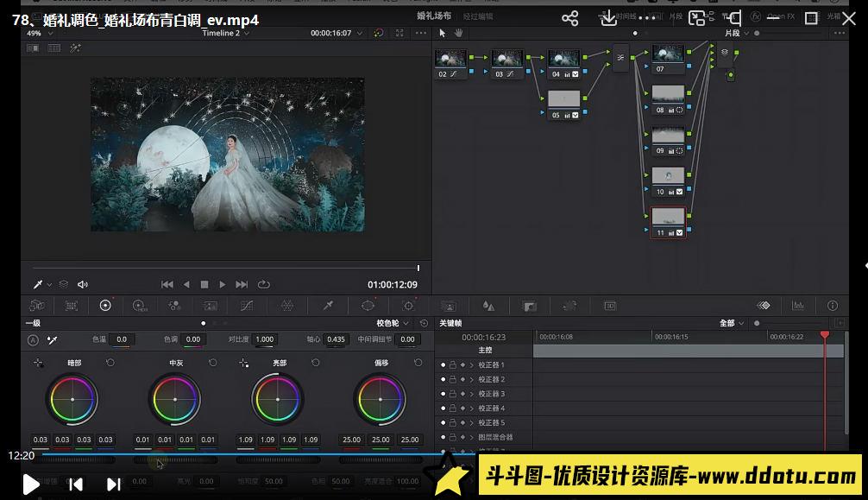This screenshot has height=500, width=868.
Task: Open the Scopes panel
Action: click(x=798, y=306)
